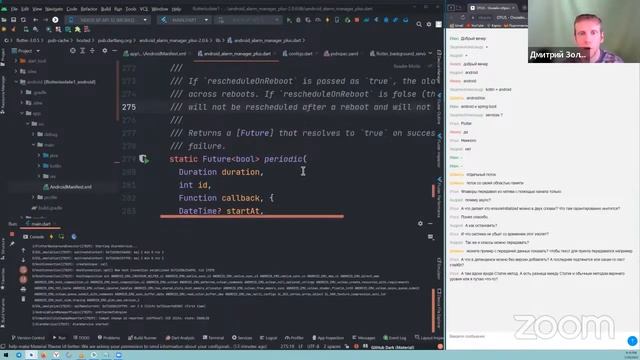The width and height of the screenshot is (640, 360).
Task: Open IDE settings gear in top toolbar
Action: (429, 24)
